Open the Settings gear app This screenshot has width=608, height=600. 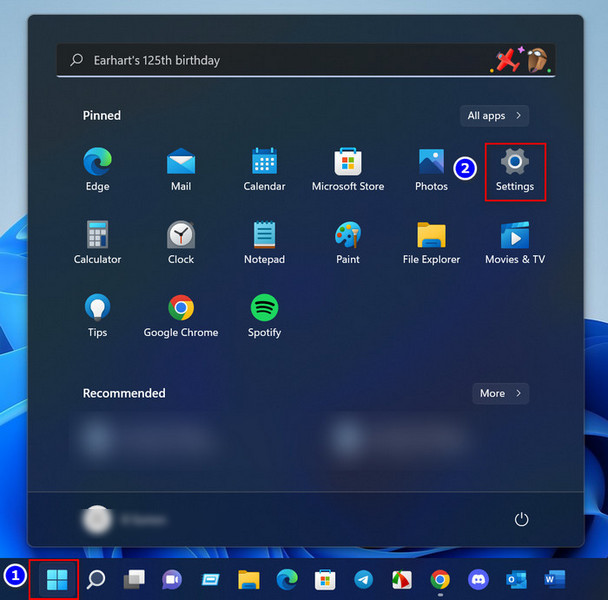pos(515,169)
